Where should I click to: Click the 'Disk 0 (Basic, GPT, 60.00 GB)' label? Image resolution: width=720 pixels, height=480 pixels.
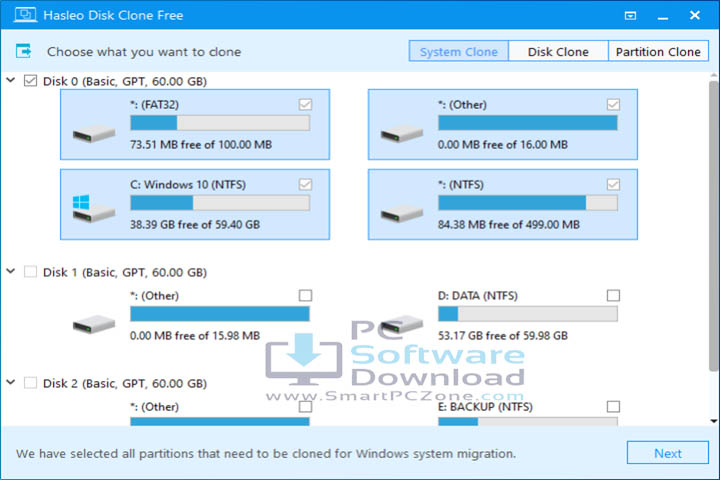tap(124, 81)
